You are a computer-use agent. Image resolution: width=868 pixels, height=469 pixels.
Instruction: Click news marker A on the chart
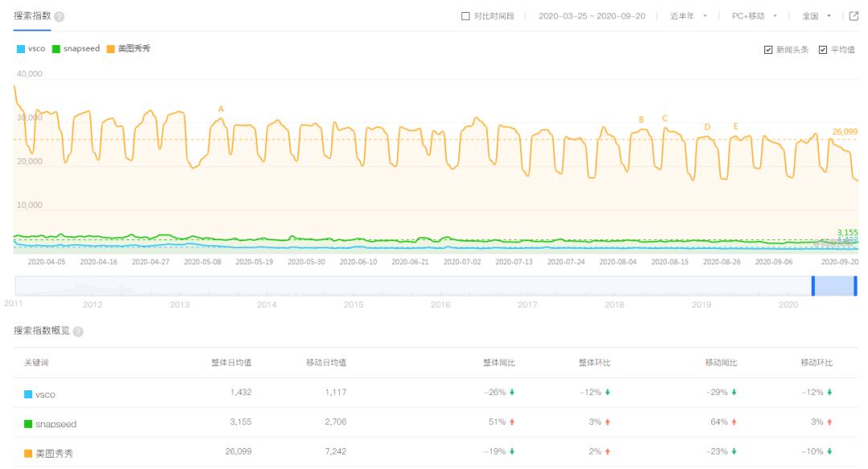(x=221, y=109)
